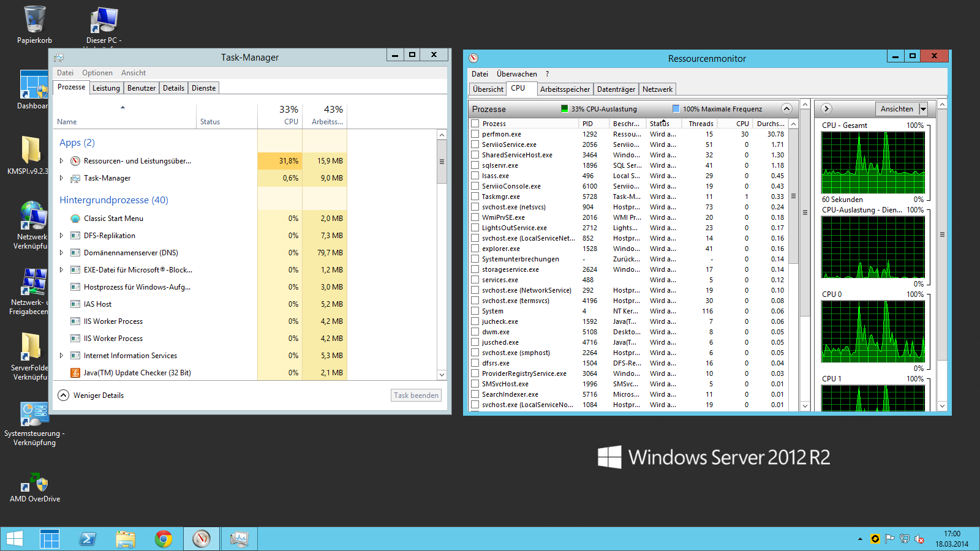Screen dimensions: 980x551
Task: Open Google Chrome from the taskbar
Action: pos(164,539)
